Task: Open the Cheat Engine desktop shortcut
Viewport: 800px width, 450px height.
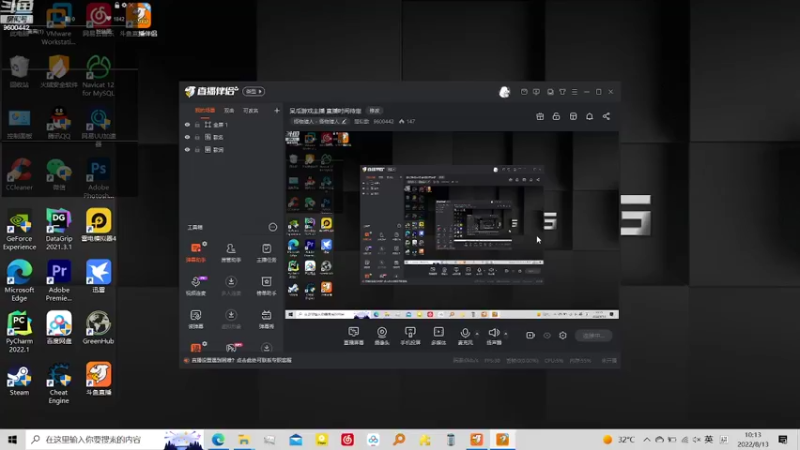Action: tap(59, 384)
